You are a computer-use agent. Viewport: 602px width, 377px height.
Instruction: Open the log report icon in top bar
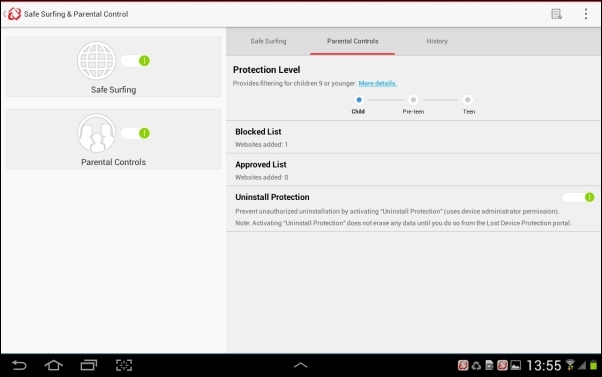(556, 14)
